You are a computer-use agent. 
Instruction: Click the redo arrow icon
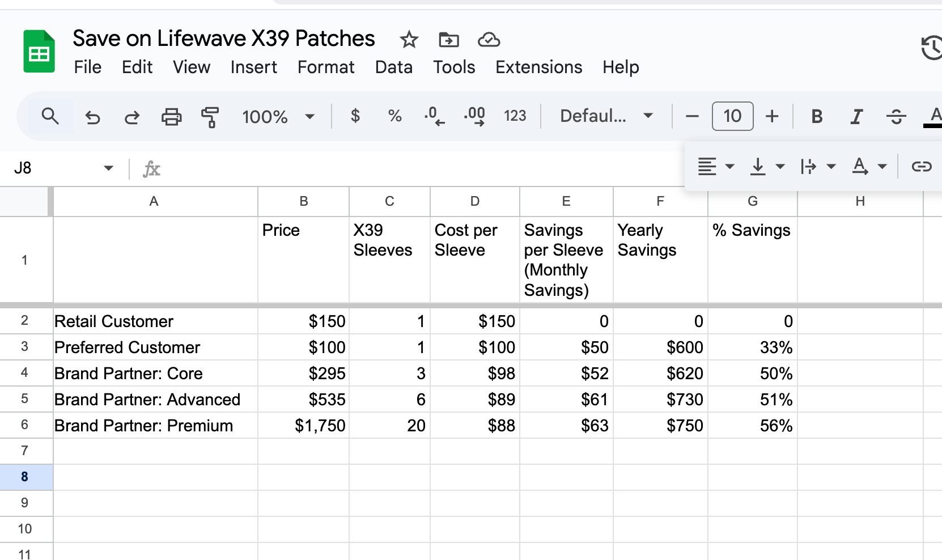point(132,117)
